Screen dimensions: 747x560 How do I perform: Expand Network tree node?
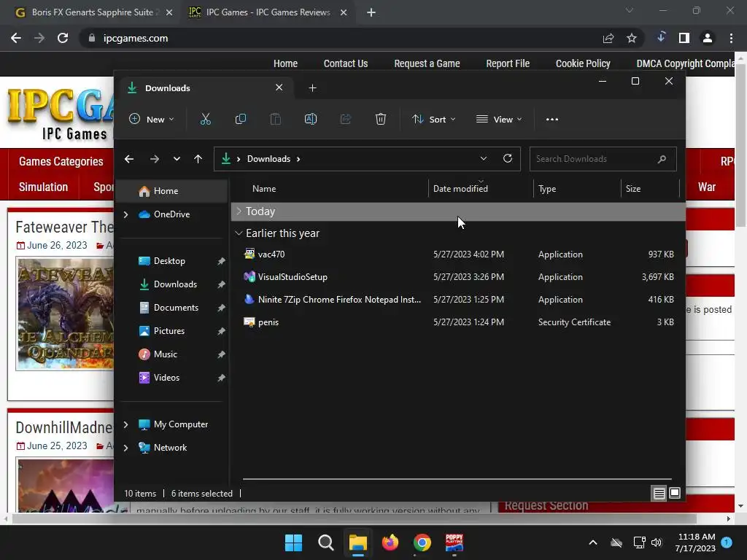coord(125,448)
